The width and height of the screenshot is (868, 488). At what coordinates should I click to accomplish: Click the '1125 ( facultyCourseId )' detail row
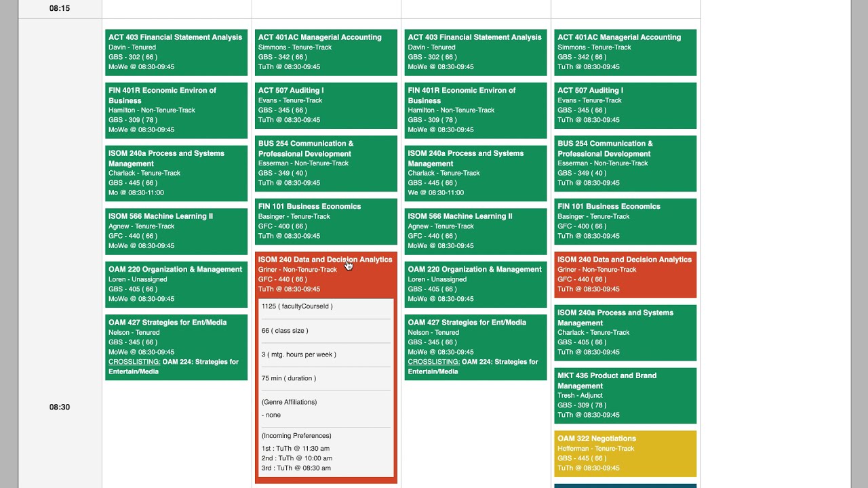tap(326, 306)
